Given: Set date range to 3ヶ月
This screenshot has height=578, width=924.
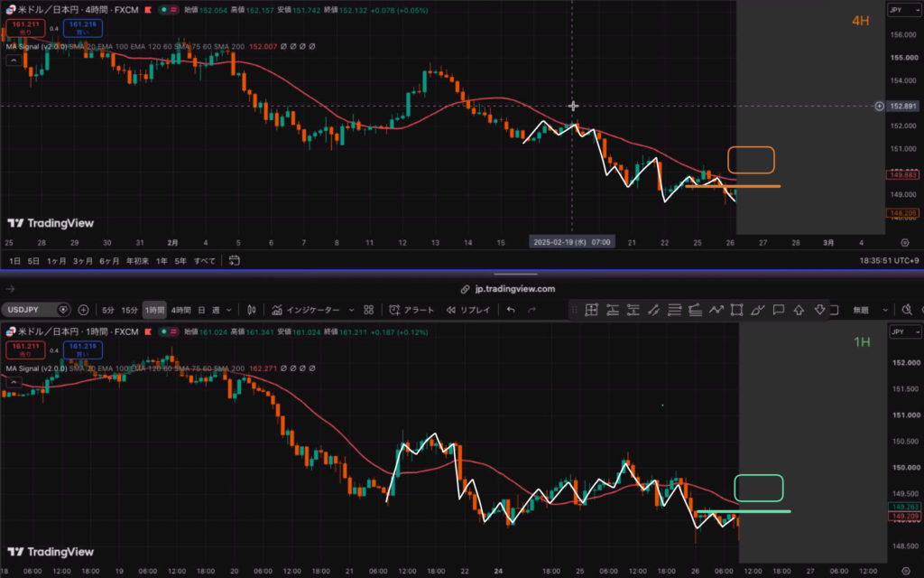Looking at the screenshot, I should [83, 261].
